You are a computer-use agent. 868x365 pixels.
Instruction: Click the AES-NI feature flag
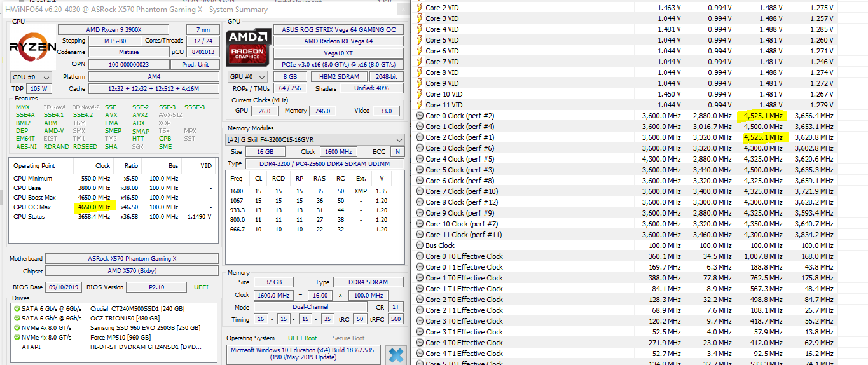point(26,146)
